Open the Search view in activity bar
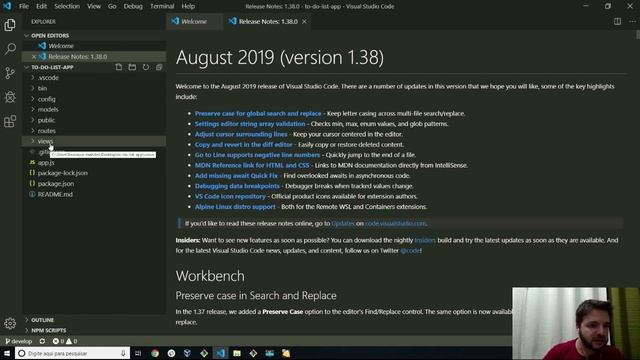The height and width of the screenshot is (360, 640). coord(10,49)
